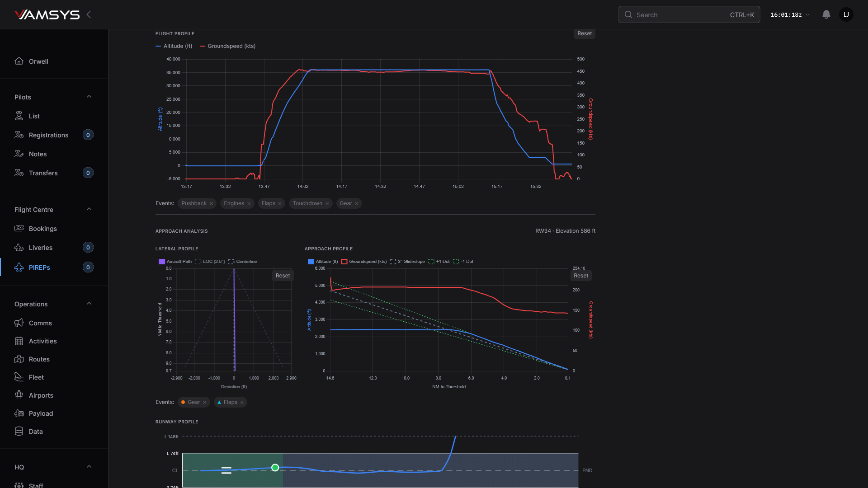The width and height of the screenshot is (868, 488).
Task: Open the notifications bell icon
Action: 826,14
